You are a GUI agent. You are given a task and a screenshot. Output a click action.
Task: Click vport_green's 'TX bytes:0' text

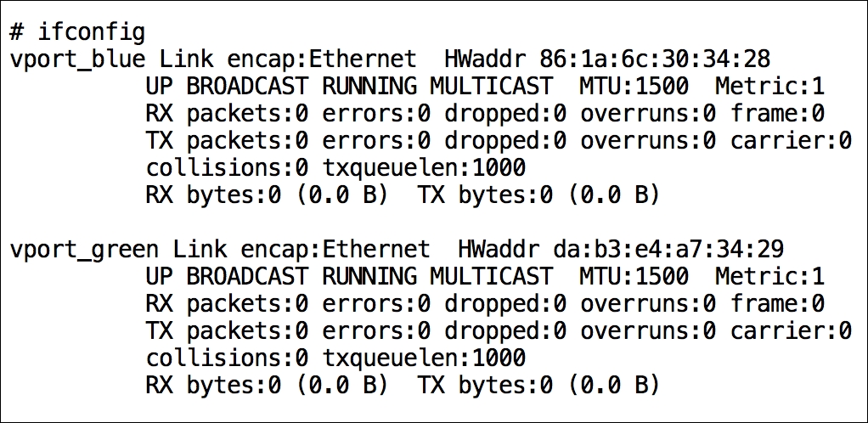tap(485, 386)
